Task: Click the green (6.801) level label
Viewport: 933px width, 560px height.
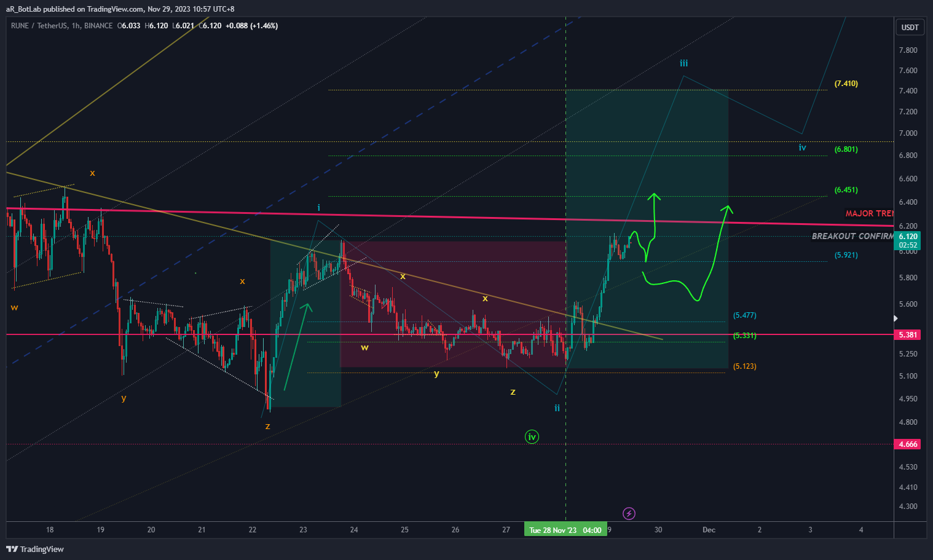Action: (x=846, y=149)
